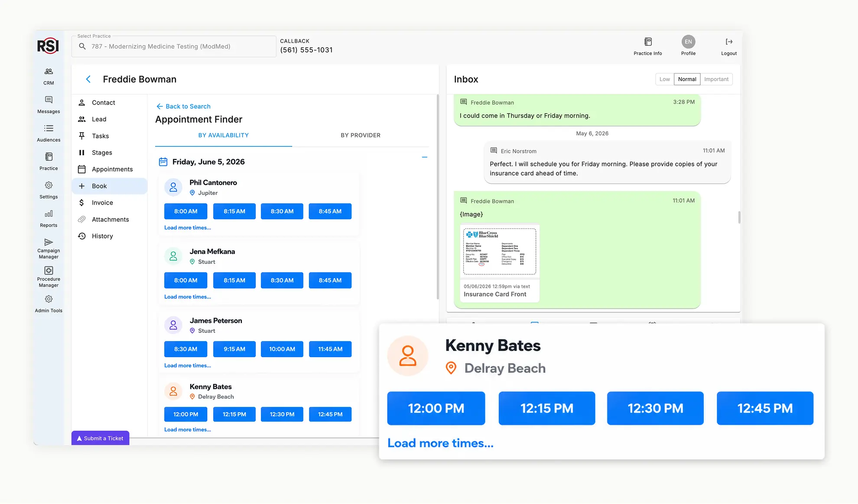This screenshot has height=504, width=858.
Task: Open Admin Tools in the sidebar
Action: pos(49,304)
